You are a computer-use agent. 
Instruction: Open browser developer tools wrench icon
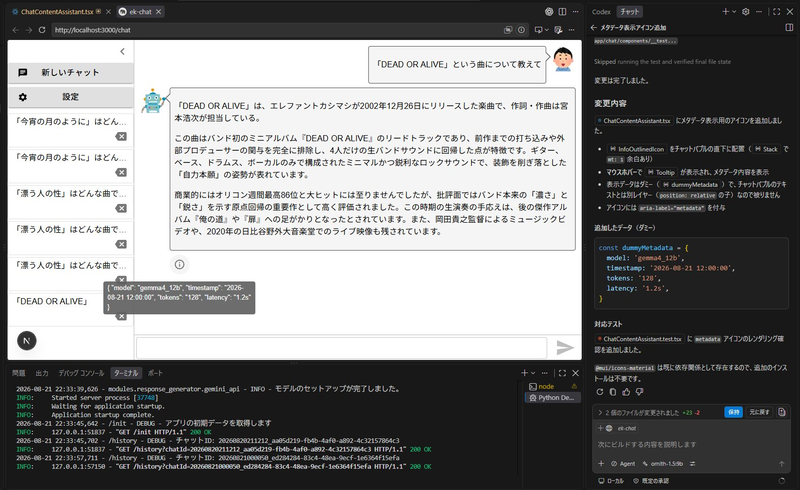click(x=558, y=30)
